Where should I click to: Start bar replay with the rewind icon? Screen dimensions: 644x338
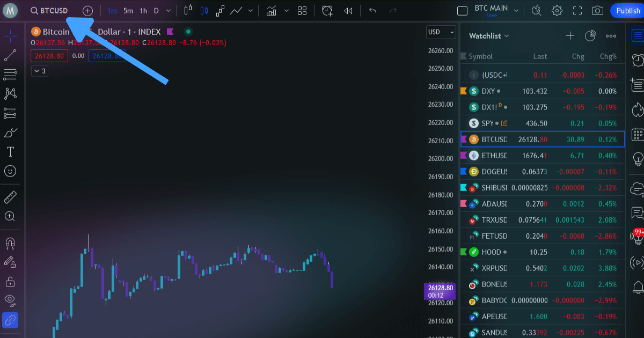coord(348,11)
